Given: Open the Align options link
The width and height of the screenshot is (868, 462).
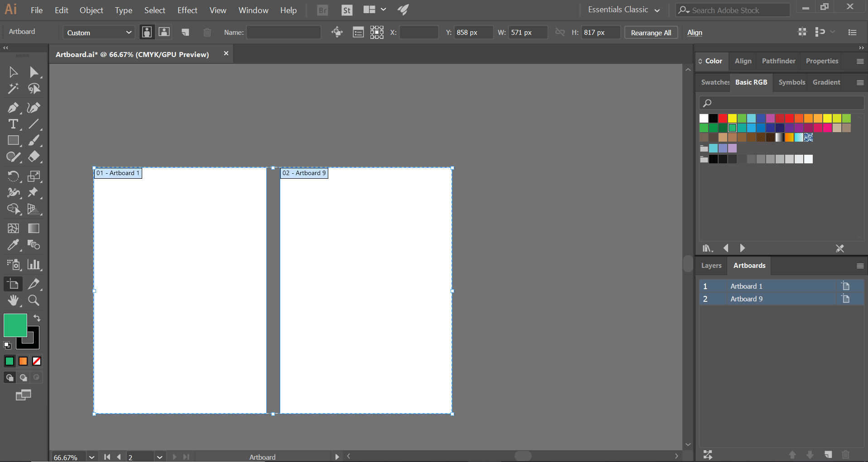Looking at the screenshot, I should [695, 33].
